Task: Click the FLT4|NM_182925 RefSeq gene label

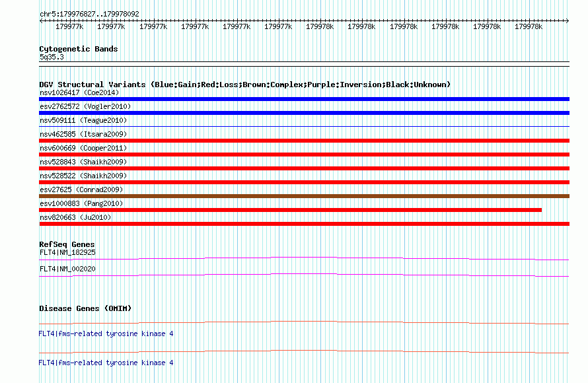Action: coord(67,253)
